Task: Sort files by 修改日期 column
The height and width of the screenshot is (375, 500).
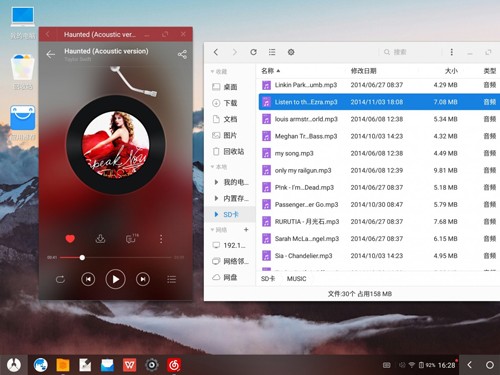Action: coord(363,71)
